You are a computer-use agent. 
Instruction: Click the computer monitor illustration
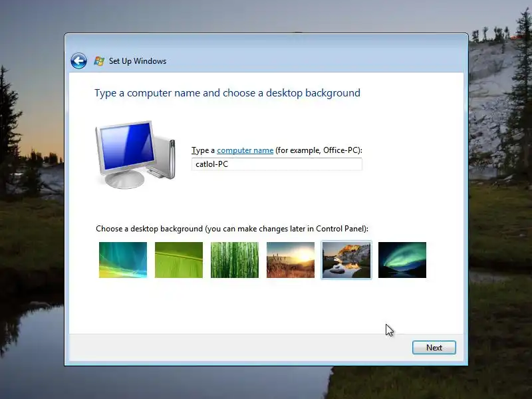135,154
